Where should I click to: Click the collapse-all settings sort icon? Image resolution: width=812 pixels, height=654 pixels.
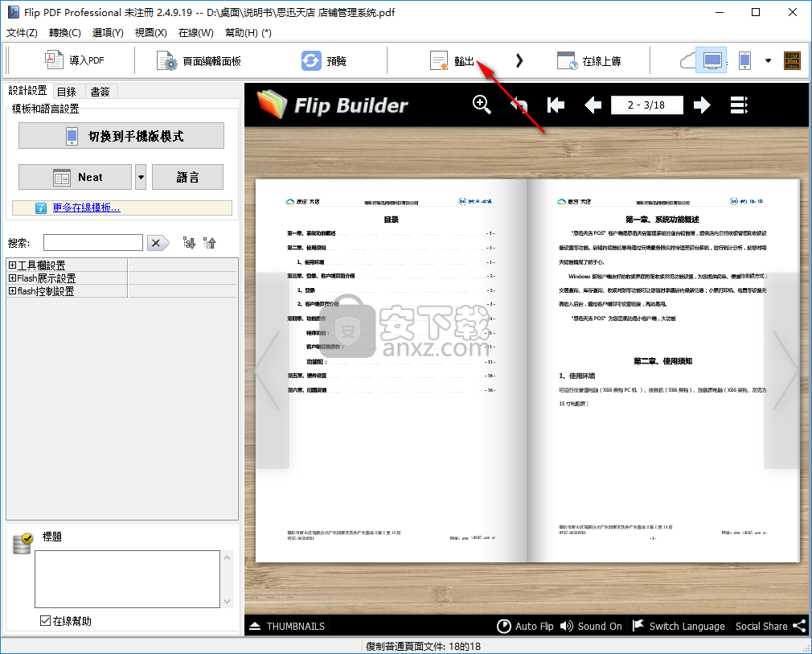[x=210, y=242]
